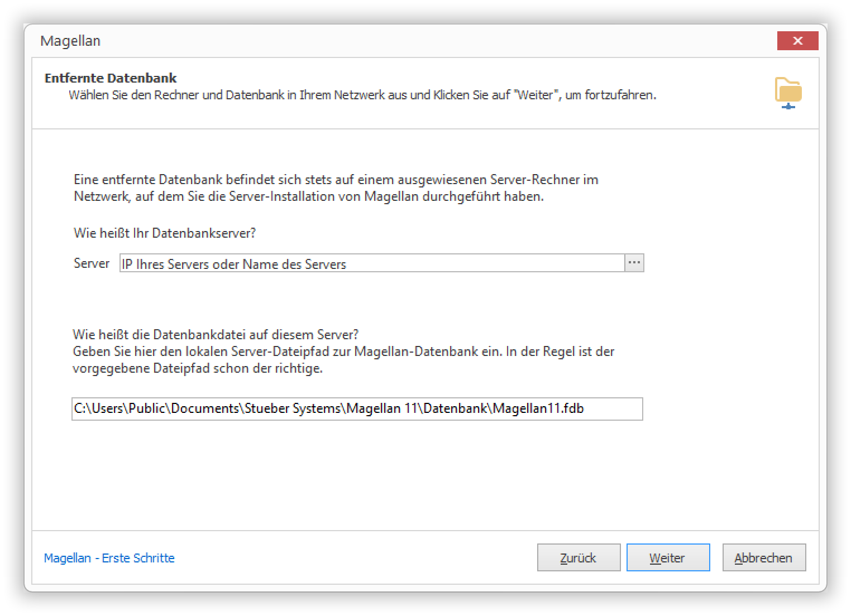Continue with the Weiter button
851x616 pixels.
[668, 557]
